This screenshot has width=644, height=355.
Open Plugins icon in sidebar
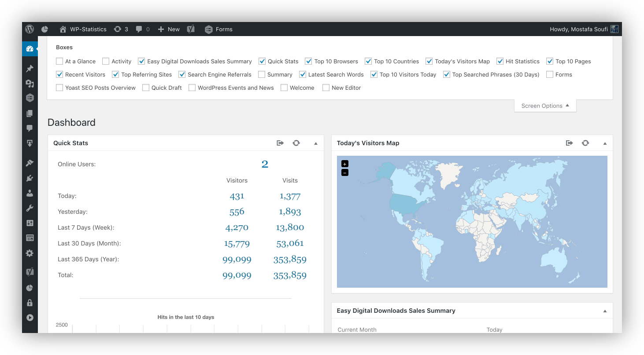point(30,178)
